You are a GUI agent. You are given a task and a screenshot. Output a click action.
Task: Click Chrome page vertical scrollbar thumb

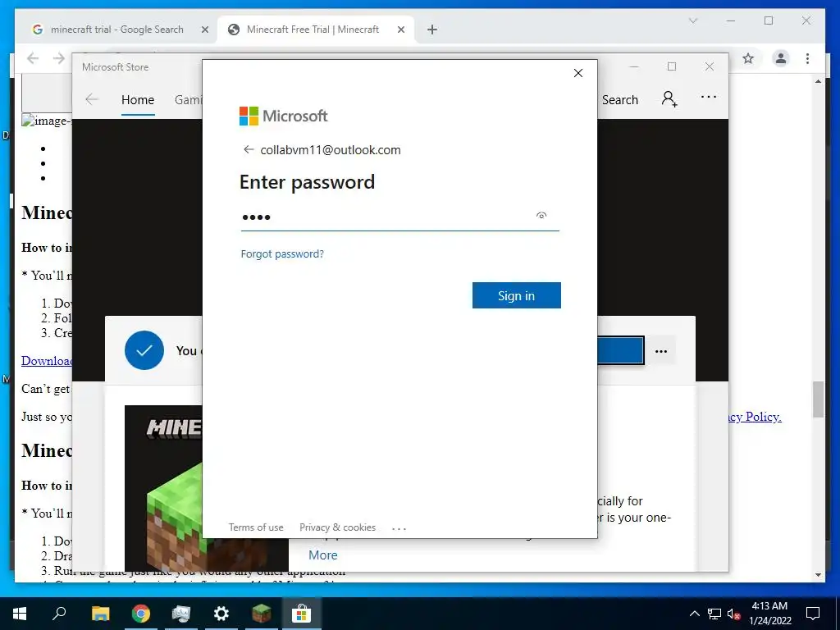coord(818,399)
